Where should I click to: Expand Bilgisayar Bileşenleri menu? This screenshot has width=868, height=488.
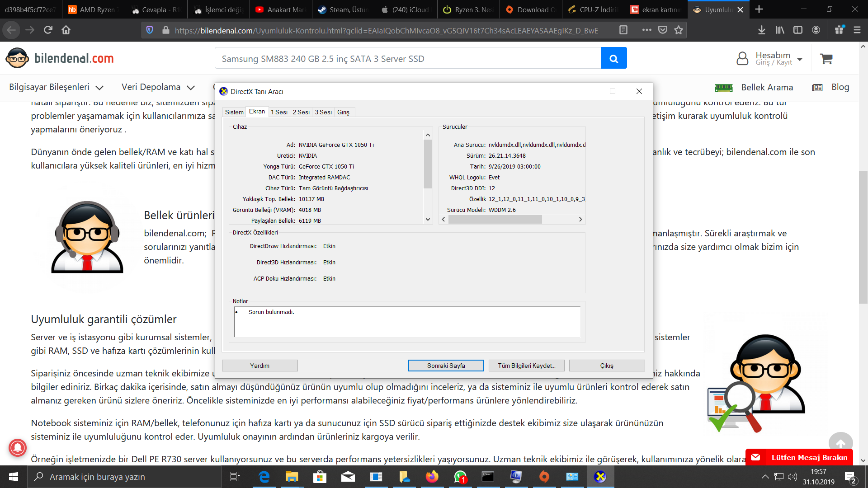[57, 87]
